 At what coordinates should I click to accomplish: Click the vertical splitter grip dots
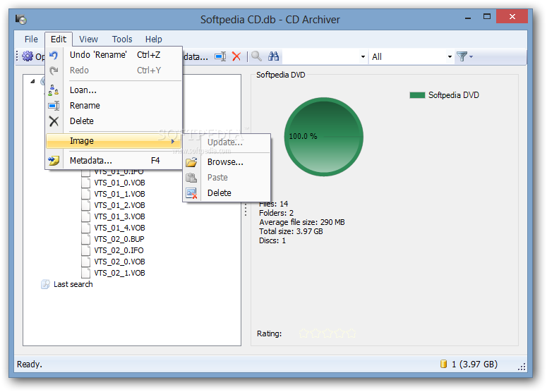tap(246, 210)
